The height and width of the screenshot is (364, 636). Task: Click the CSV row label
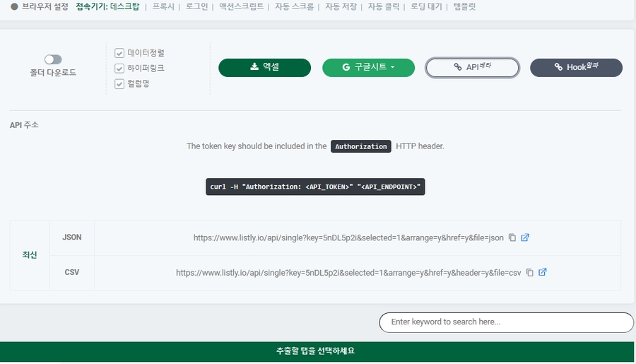coord(72,272)
